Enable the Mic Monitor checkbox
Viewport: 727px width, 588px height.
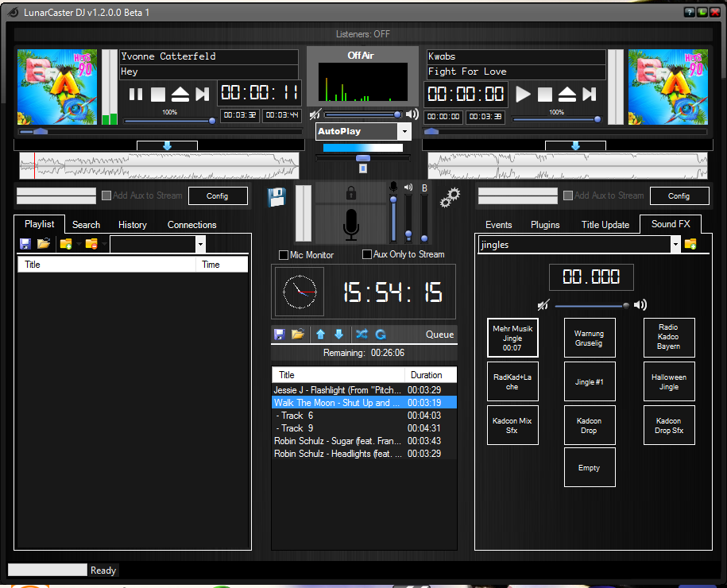(x=284, y=255)
